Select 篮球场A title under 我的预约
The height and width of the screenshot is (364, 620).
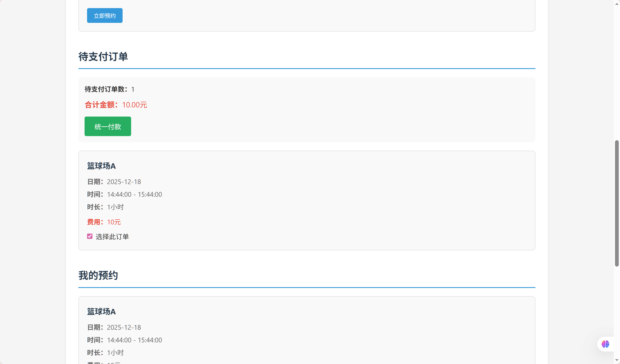tap(101, 312)
